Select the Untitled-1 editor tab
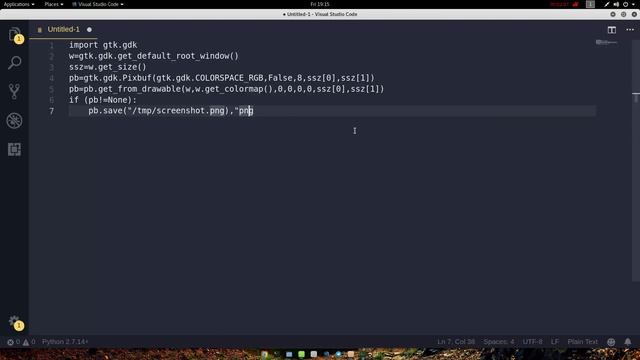 [63, 29]
